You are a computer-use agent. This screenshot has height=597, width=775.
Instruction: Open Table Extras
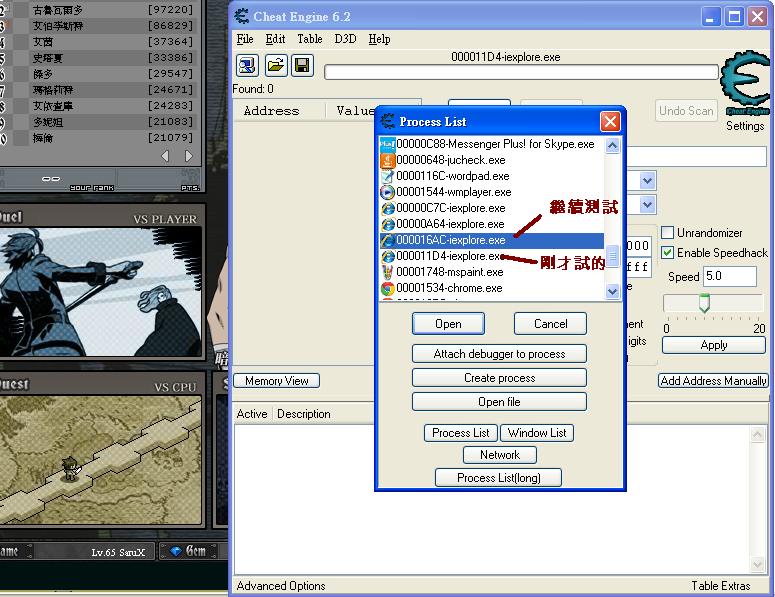[721, 586]
